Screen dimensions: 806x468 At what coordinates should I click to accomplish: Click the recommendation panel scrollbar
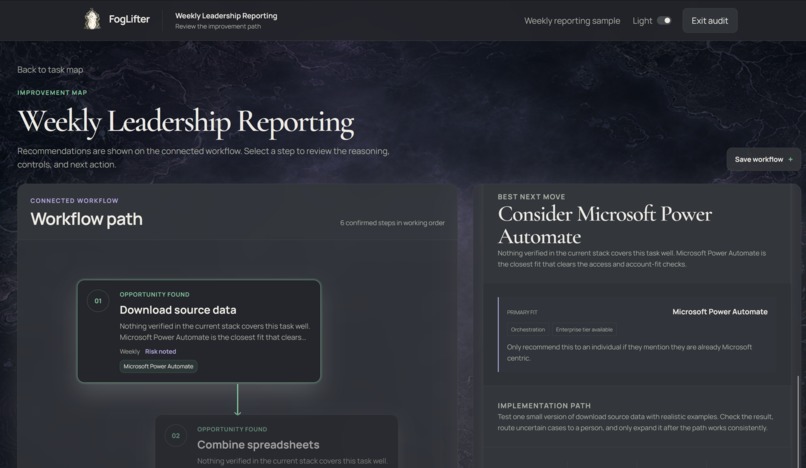coord(798,422)
